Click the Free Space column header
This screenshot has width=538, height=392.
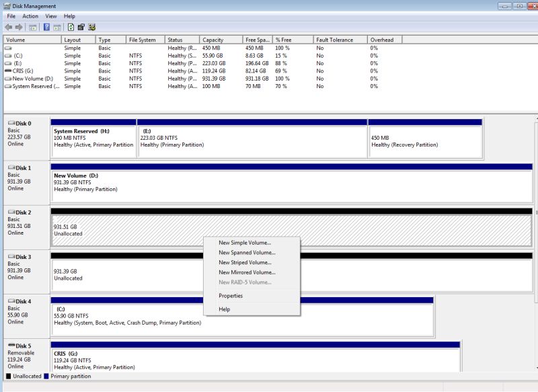click(x=256, y=39)
